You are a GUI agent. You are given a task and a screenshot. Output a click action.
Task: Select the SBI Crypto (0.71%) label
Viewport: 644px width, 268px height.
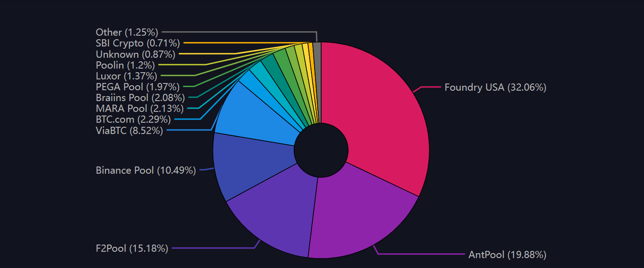coord(138,43)
